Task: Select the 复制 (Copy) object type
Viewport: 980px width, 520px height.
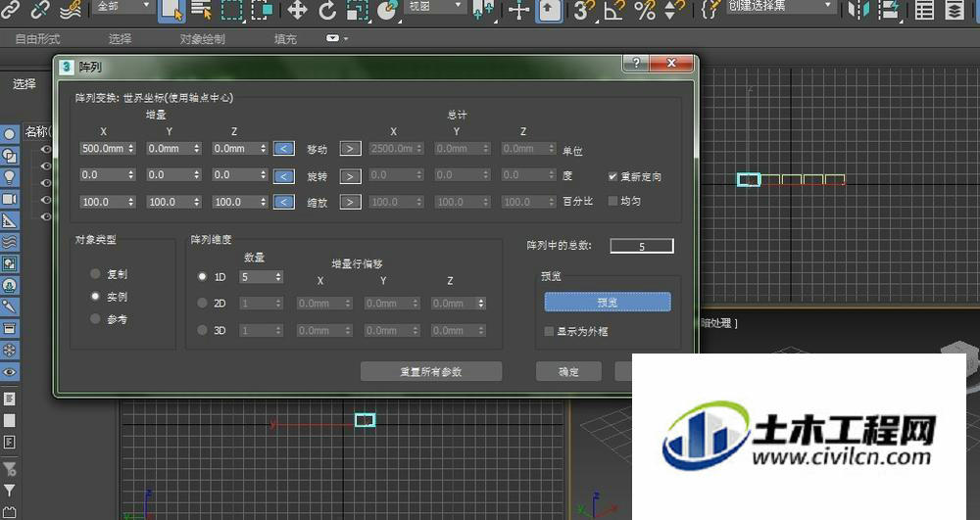Action: pyautogui.click(x=109, y=274)
